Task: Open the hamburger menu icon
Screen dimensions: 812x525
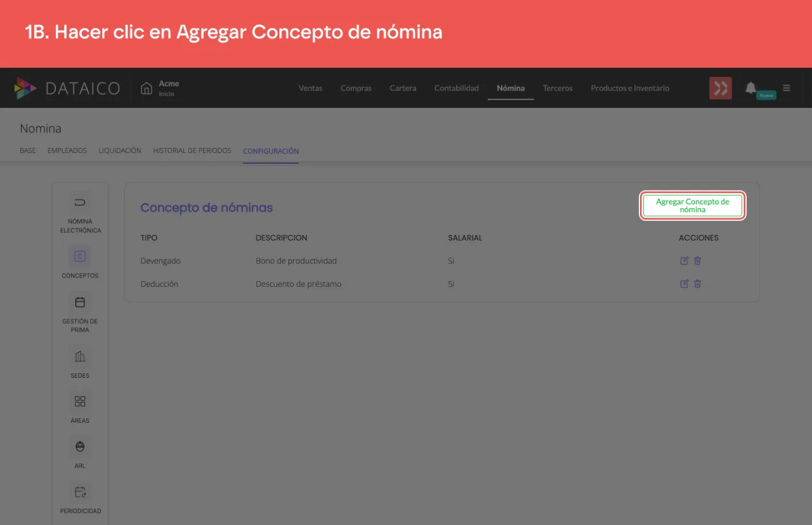Action: 787,88
